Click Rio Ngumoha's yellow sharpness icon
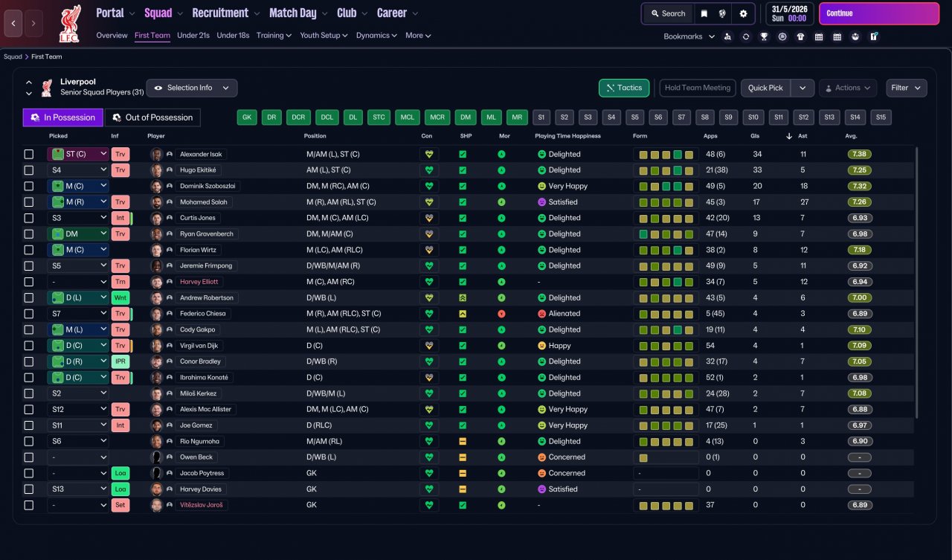The image size is (952, 560). 463,441
